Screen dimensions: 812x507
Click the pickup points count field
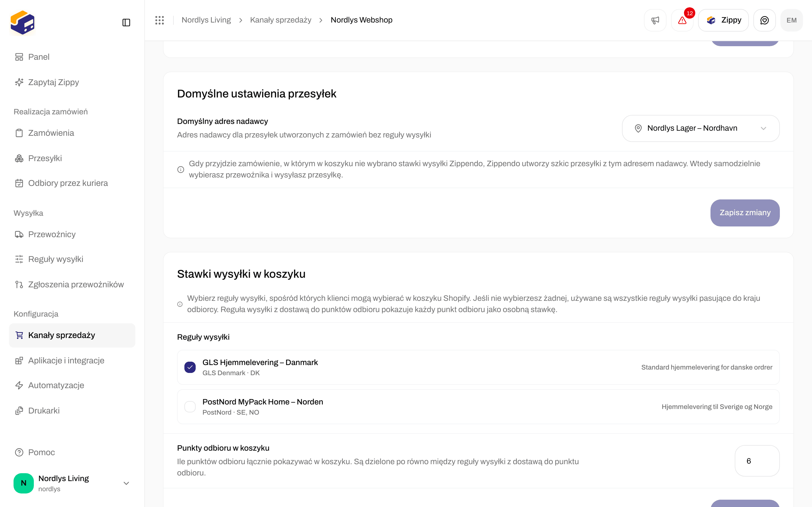[757, 461]
